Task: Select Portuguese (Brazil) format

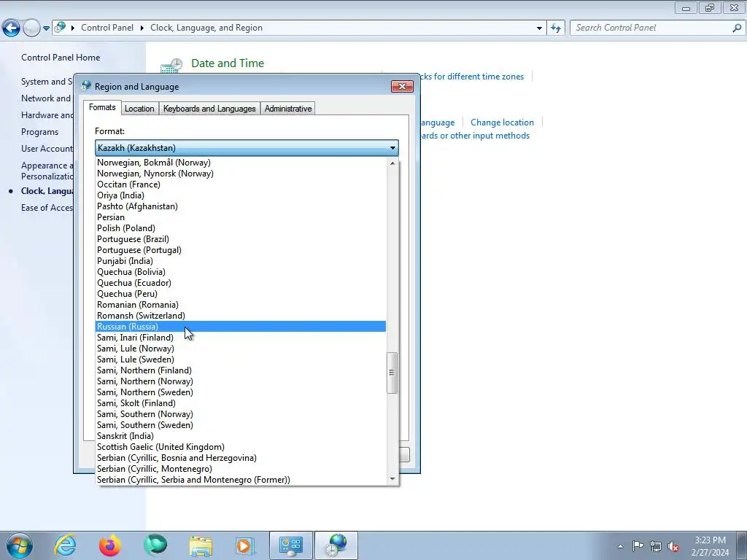Action: 241,239
